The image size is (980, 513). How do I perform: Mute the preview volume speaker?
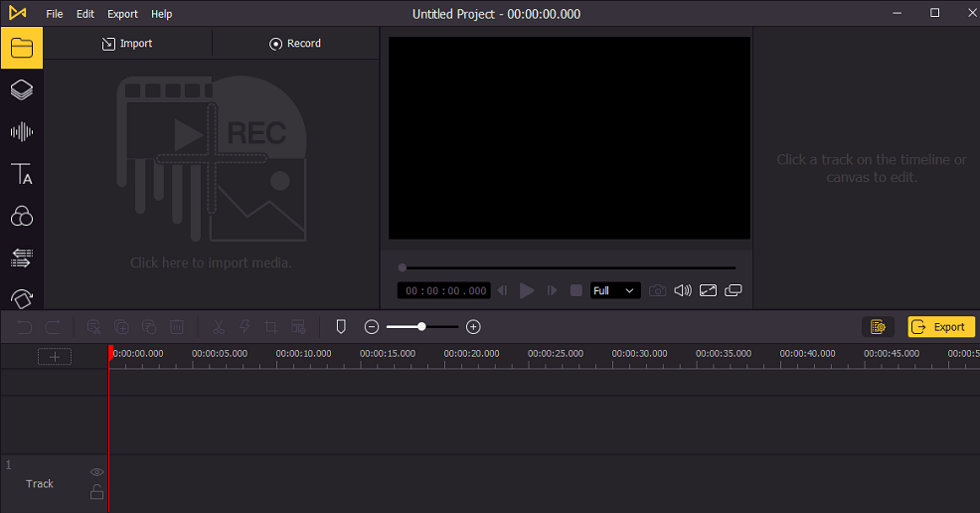click(683, 290)
